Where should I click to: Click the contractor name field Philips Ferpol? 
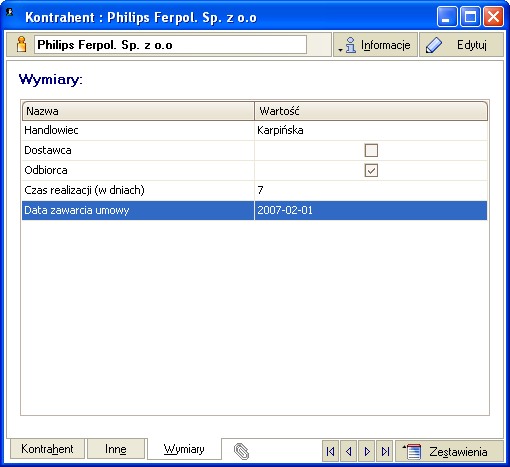click(x=170, y=45)
